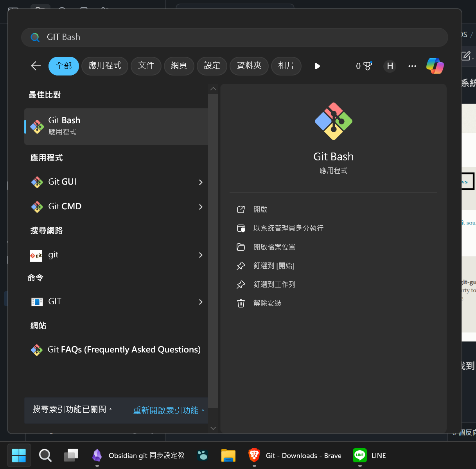This screenshot has width=476, height=469.
Task: Open Git GUI app result
Action: pos(116,182)
